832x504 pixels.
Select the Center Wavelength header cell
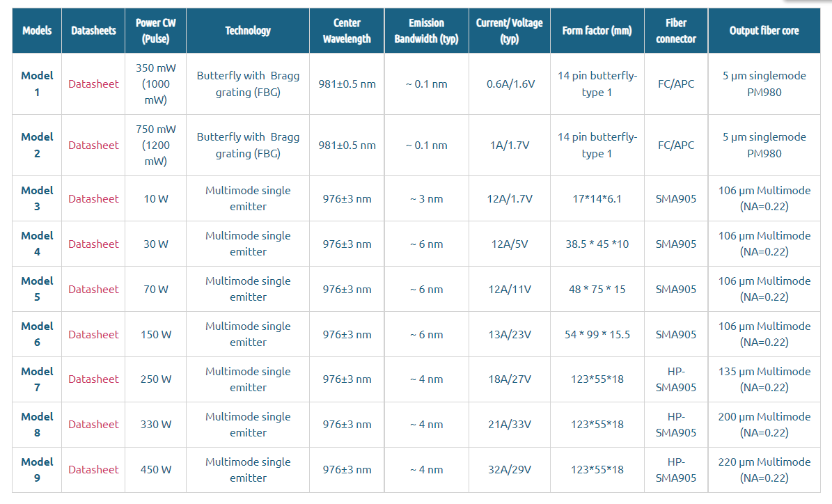[x=347, y=31]
